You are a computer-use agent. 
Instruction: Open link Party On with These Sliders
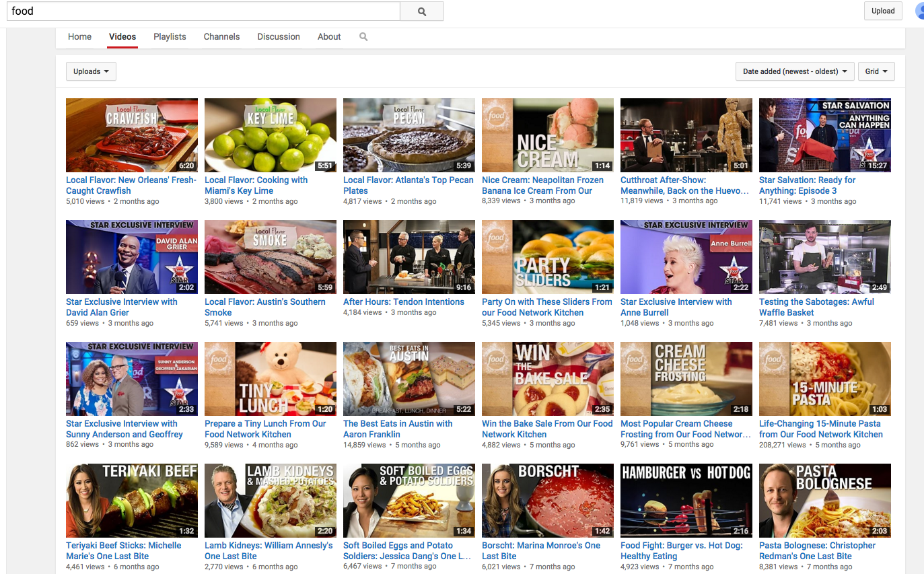[547, 308]
